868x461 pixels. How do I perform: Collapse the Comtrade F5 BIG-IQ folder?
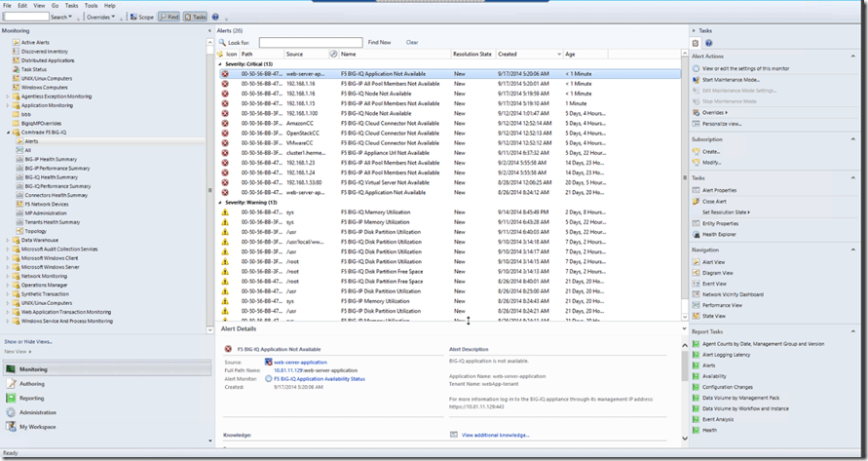pos(8,132)
